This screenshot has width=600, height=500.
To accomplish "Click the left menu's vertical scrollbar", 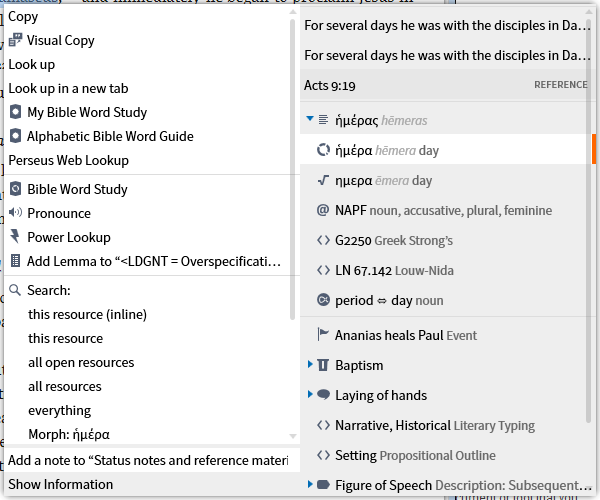I will [x=293, y=150].
